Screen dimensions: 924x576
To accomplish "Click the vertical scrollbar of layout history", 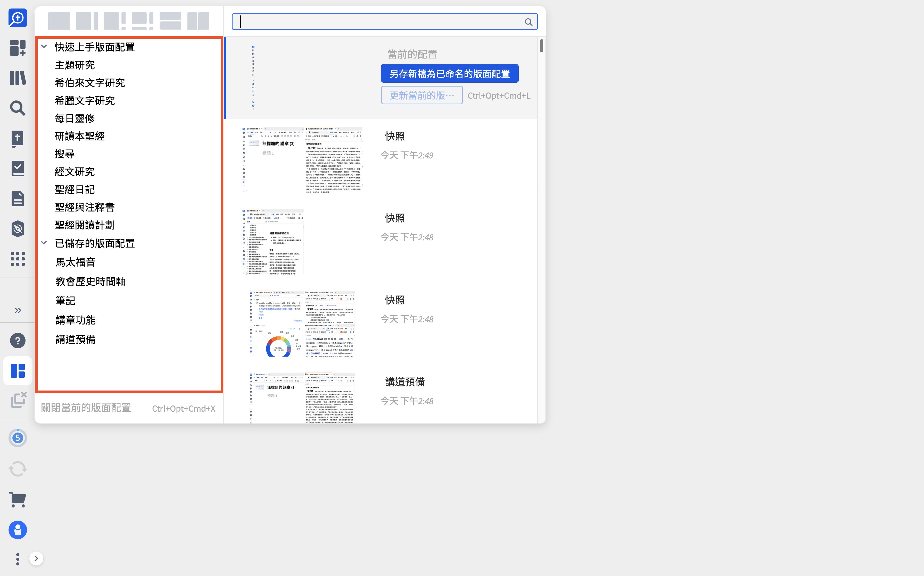I will (x=541, y=46).
